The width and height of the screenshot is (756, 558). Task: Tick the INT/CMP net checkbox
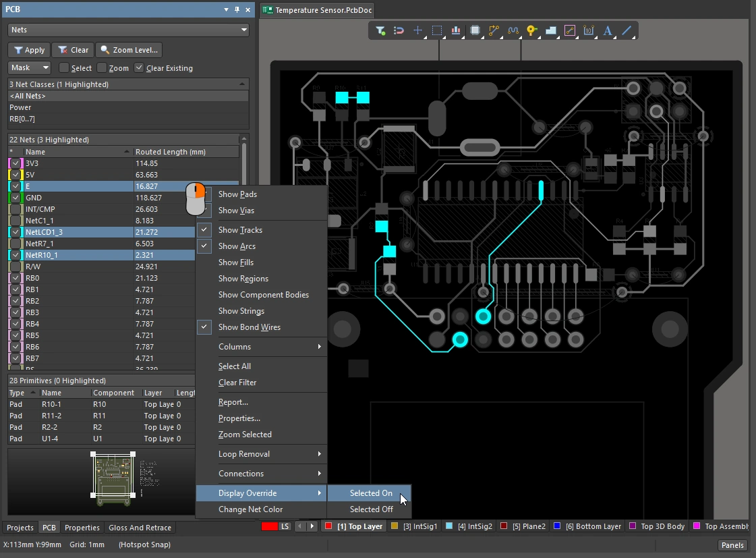pos(16,209)
